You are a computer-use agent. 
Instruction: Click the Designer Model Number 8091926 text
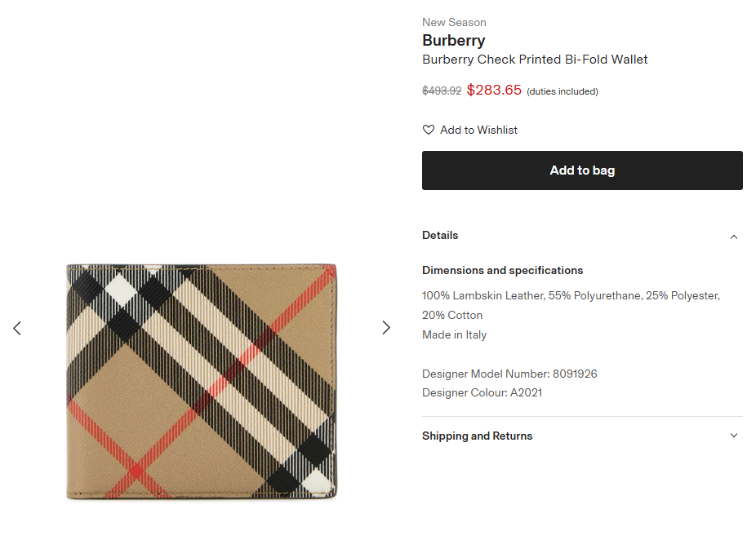click(x=509, y=374)
